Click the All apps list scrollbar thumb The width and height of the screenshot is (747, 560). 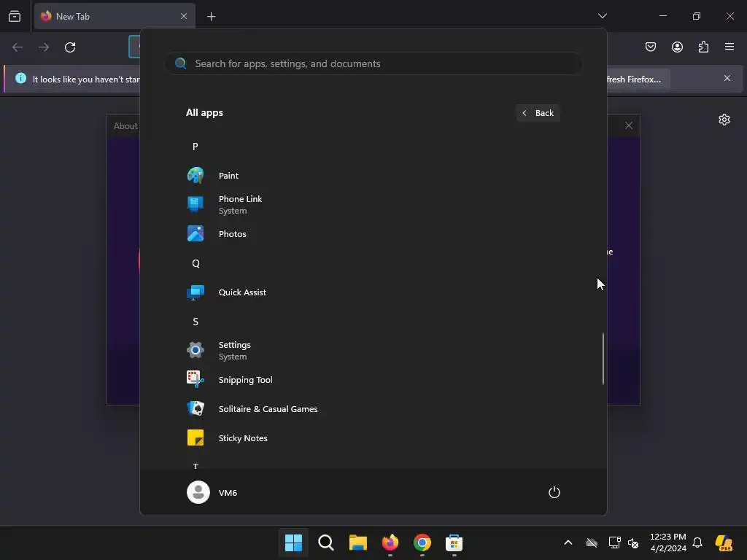click(603, 358)
